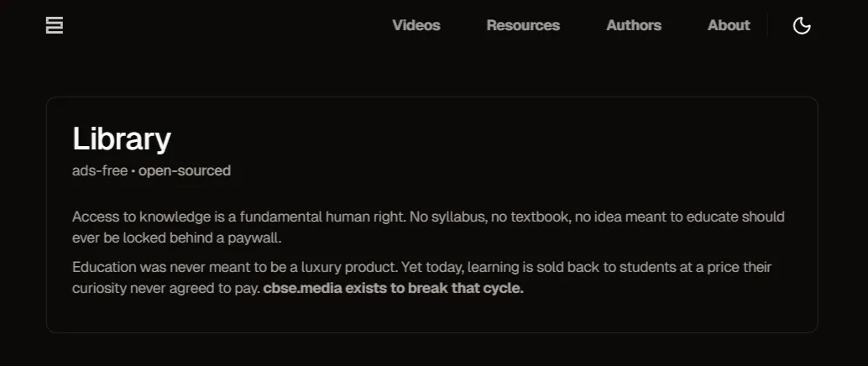Open the Videos page
868x366 pixels.
pos(416,25)
